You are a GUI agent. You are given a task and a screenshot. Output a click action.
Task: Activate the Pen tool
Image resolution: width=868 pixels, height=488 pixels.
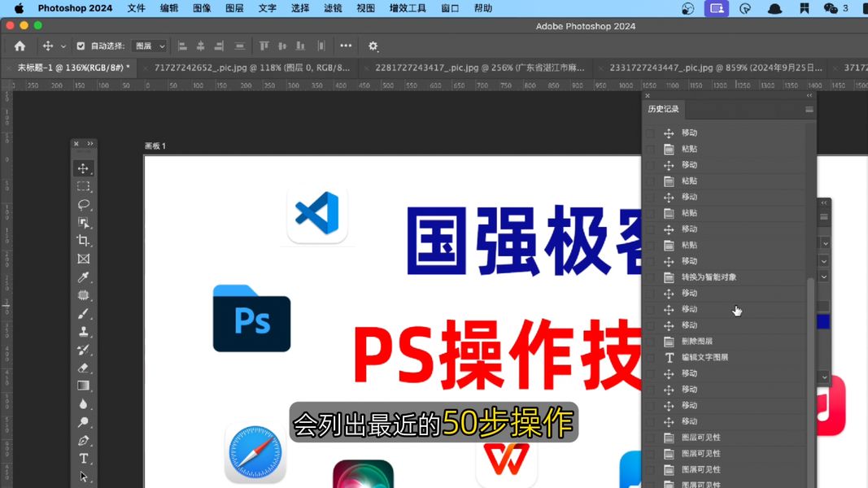pyautogui.click(x=83, y=440)
